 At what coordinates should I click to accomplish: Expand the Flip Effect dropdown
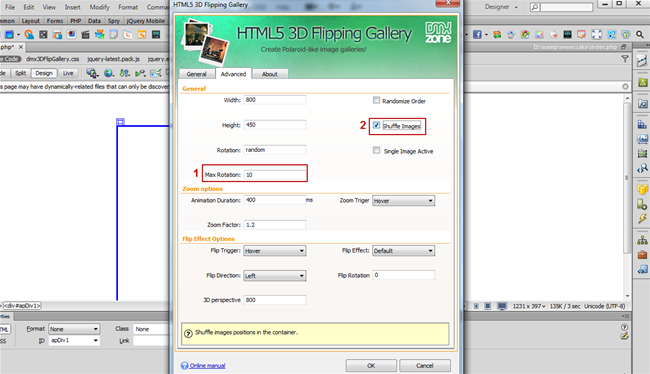coord(403,251)
